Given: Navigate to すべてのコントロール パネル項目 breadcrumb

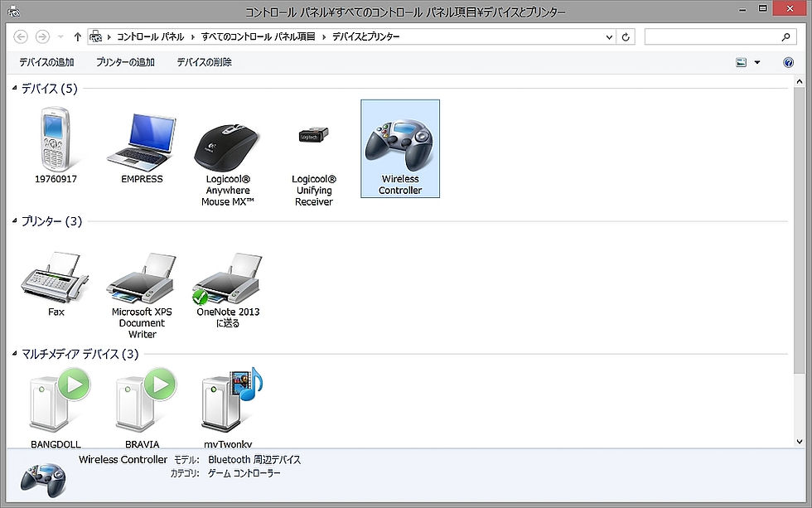Looking at the screenshot, I should (258, 36).
